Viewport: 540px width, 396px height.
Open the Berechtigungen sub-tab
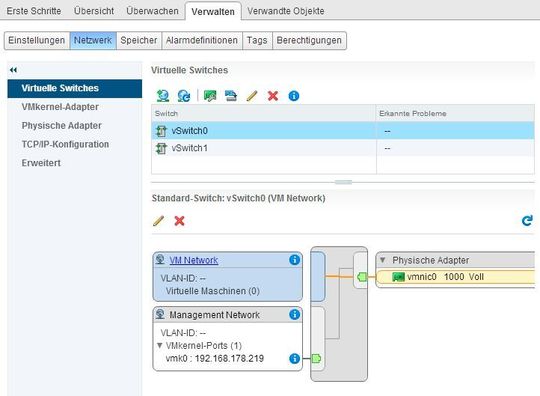309,40
